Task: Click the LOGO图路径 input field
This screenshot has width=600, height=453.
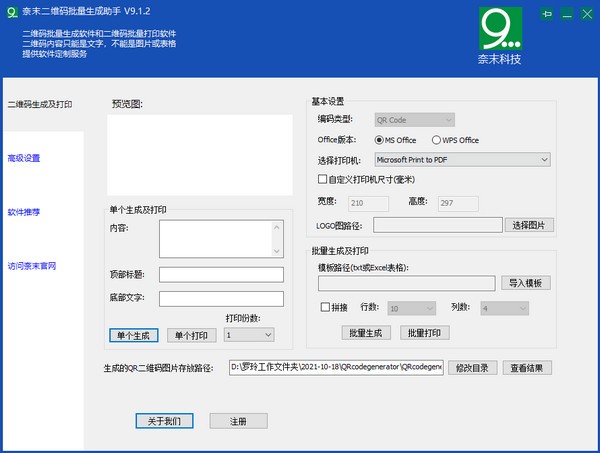Action: coord(438,225)
